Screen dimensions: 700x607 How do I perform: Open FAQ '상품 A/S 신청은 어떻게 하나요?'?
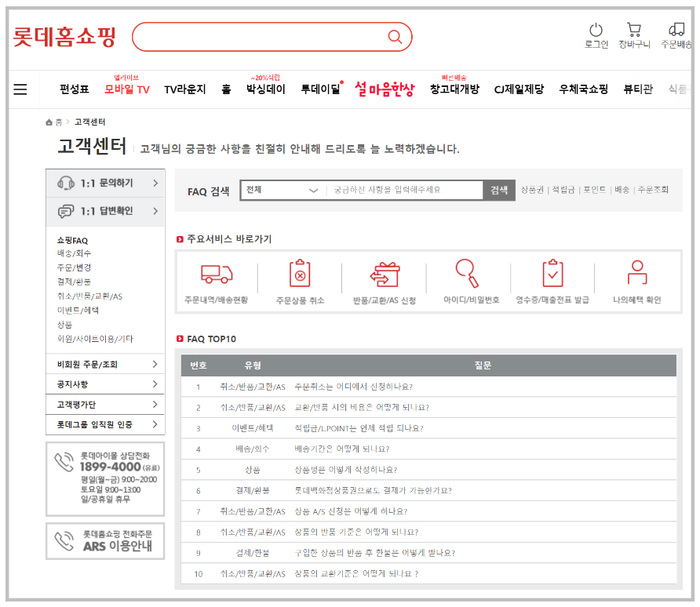(x=351, y=511)
